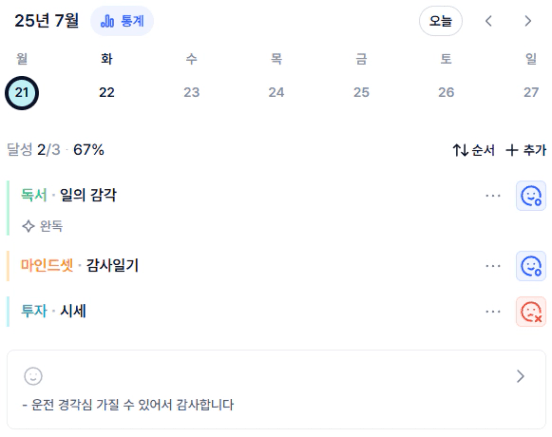Open the gratitude note text
Screen dimensions: 552x437
[128, 405]
